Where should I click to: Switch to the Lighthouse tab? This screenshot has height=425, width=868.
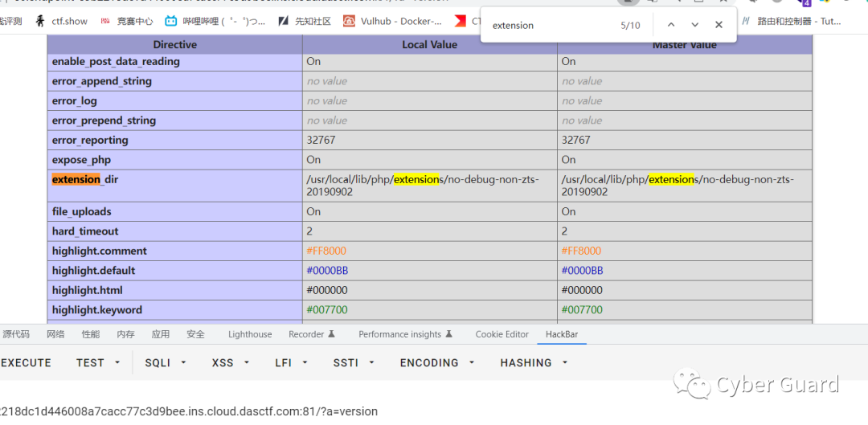coord(250,334)
